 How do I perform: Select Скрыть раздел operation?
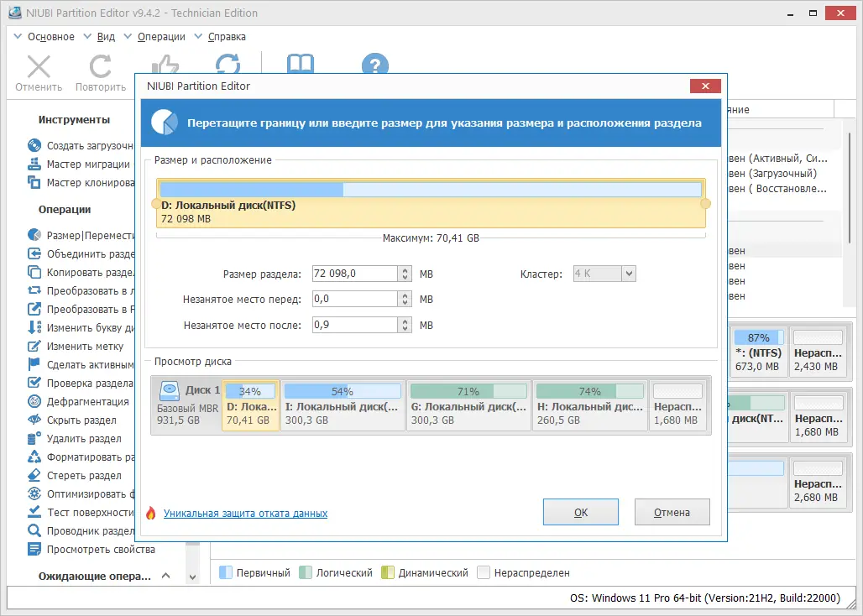pyautogui.click(x=72, y=420)
